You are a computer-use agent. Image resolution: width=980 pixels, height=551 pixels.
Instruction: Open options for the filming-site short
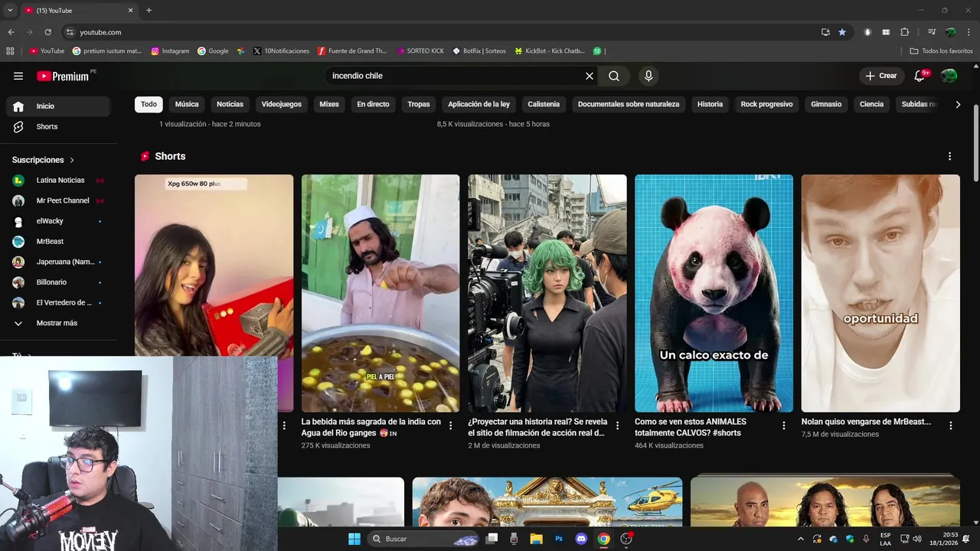(x=617, y=425)
